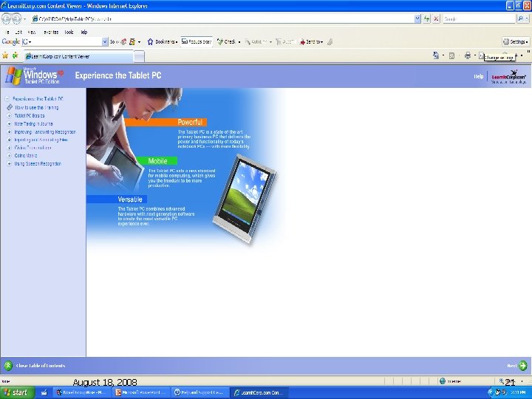Click the Add to Favorites icon
This screenshot has height=399, width=532.
coord(15,55)
